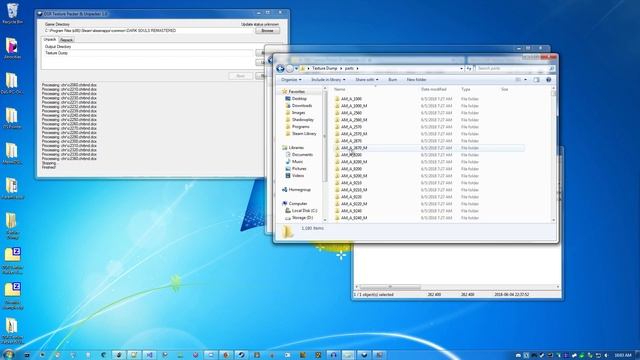Sort by the Date modified column header
The image size is (640, 360).
coord(433,89)
